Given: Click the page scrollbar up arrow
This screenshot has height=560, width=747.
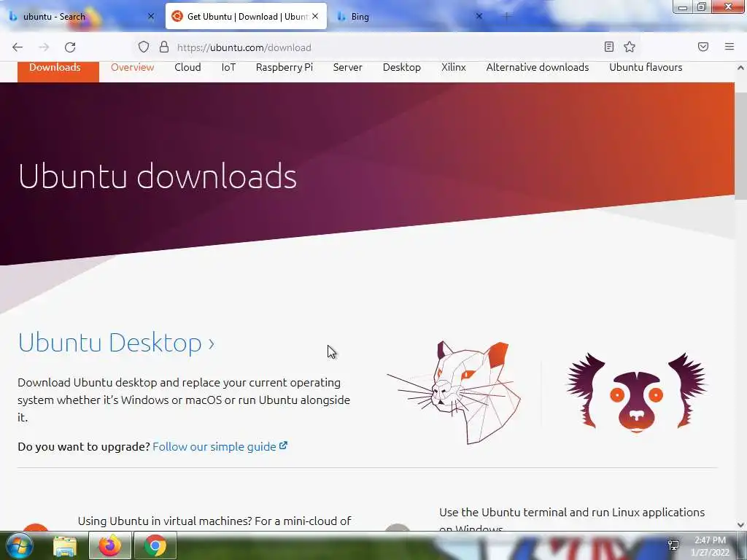Looking at the screenshot, I should (740, 68).
